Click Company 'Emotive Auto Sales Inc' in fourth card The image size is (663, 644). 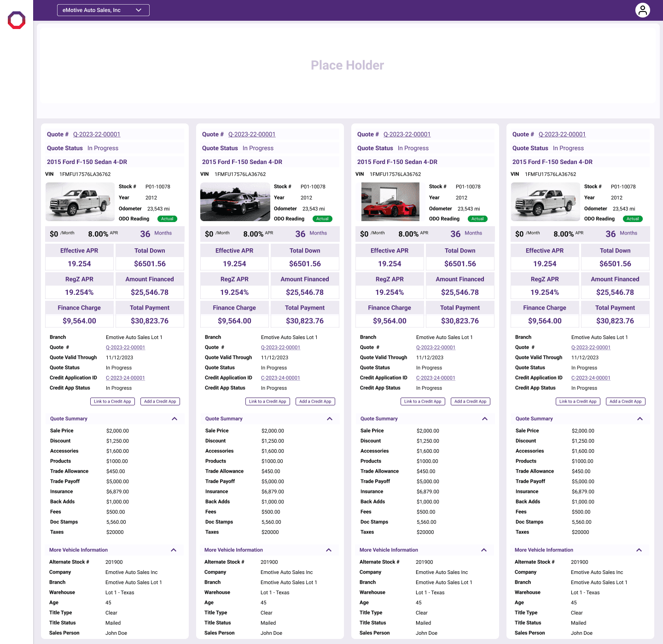pyautogui.click(x=597, y=572)
